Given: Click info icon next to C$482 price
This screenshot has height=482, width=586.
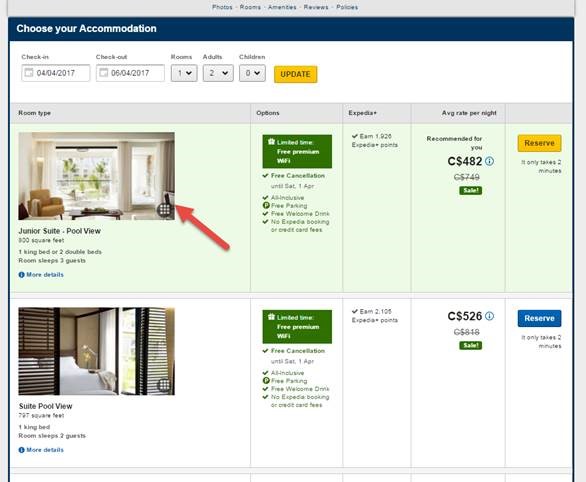Looking at the screenshot, I should pos(489,161).
